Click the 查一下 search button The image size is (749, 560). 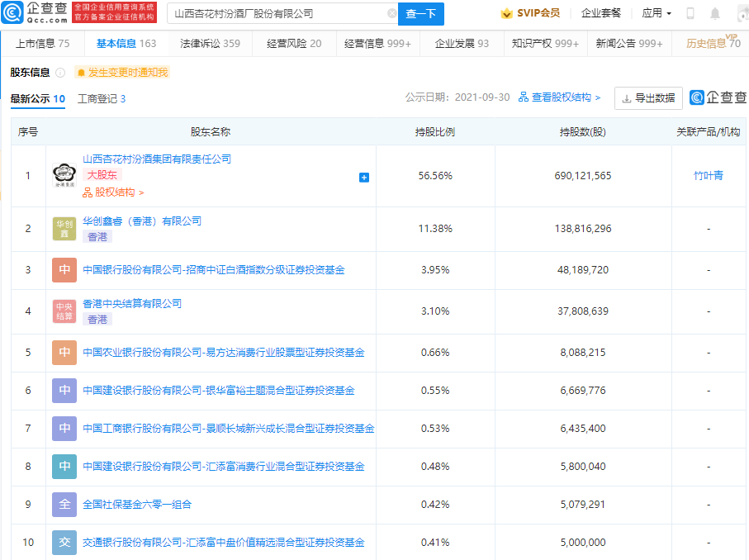point(421,14)
